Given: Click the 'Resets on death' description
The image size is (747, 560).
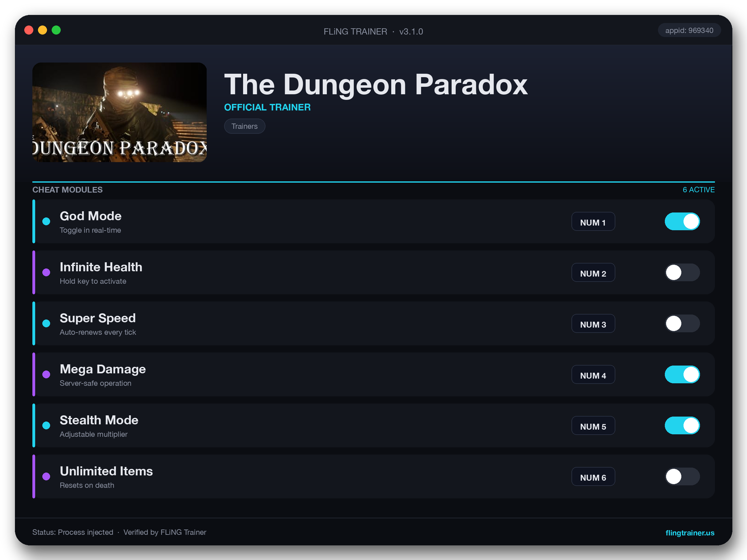Looking at the screenshot, I should (x=87, y=485).
